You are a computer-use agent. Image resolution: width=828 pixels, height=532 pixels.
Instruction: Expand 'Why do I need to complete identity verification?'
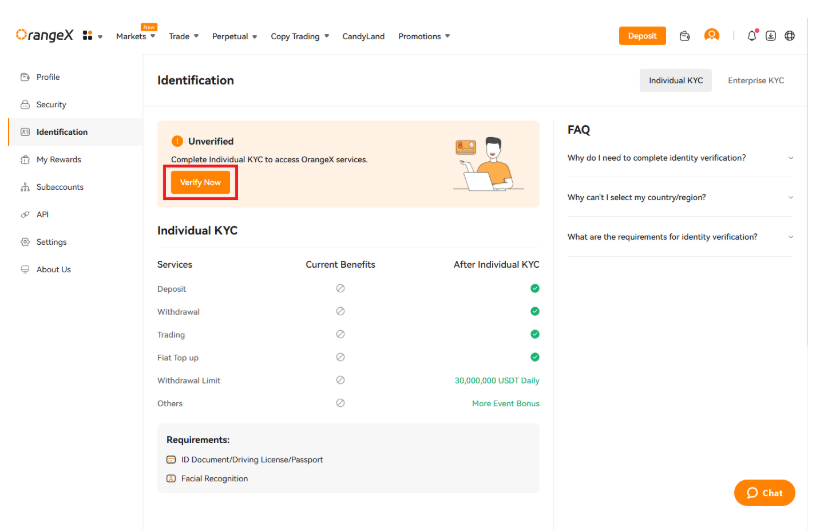point(679,158)
